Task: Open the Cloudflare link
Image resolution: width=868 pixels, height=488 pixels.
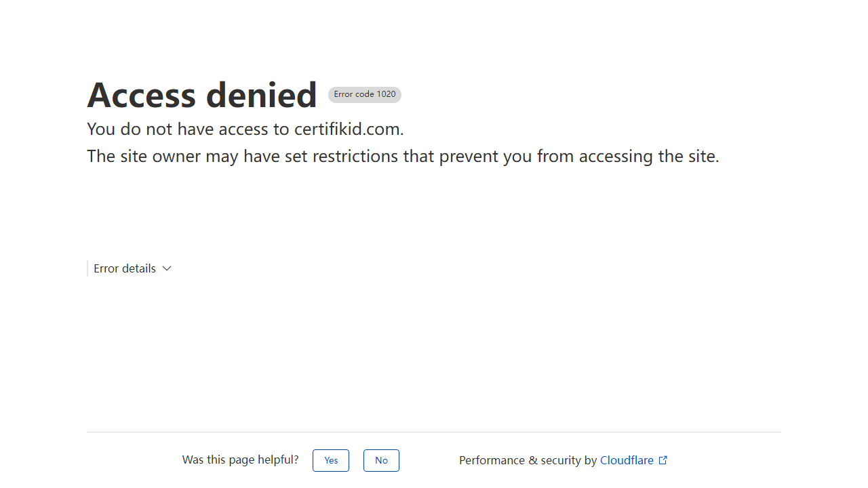Action: [627, 460]
